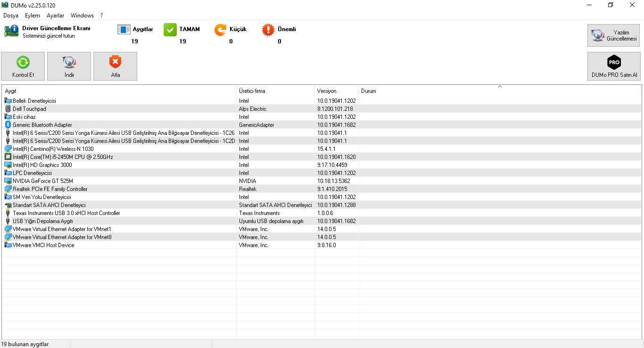The height and width of the screenshot is (348, 644).
Task: Select Generic Bluetooth Adapter text
Action: click(42, 125)
